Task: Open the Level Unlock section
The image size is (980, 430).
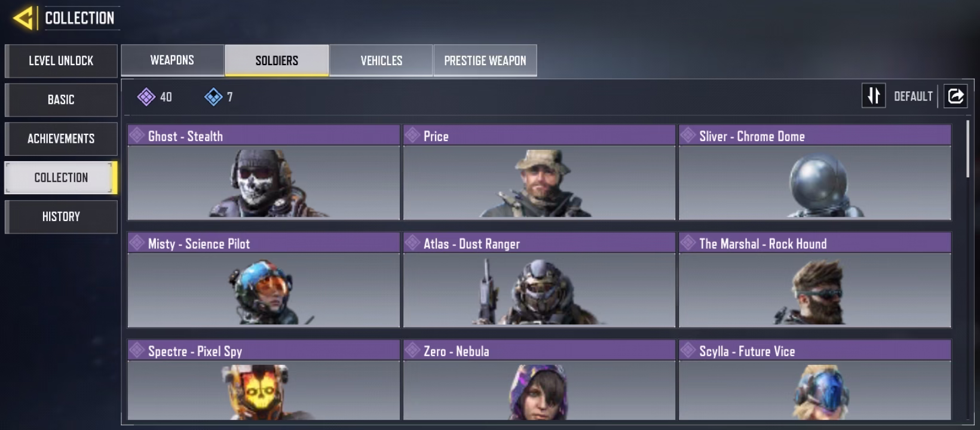Action: [x=61, y=61]
